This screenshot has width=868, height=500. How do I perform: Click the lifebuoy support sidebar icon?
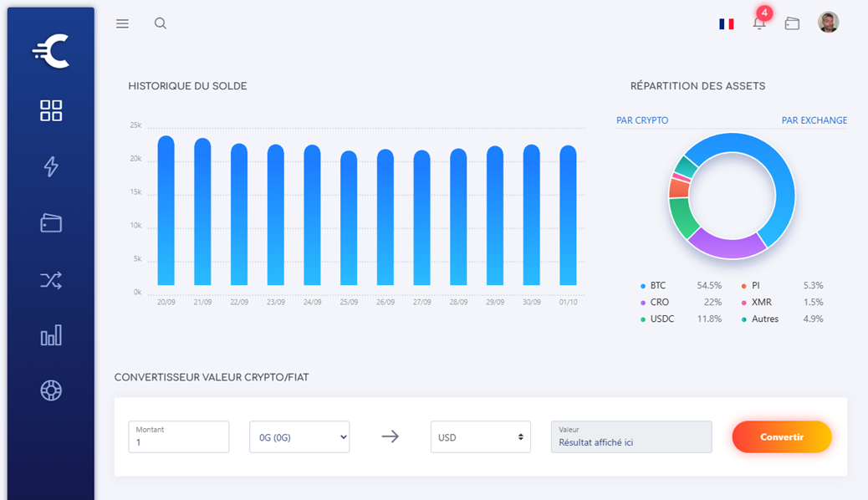click(x=51, y=390)
